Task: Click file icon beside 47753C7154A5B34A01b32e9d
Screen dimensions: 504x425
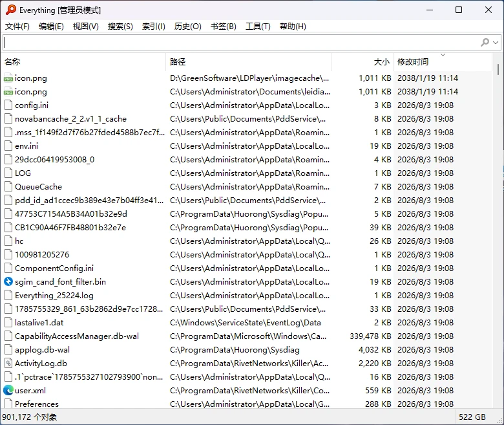Action: (x=8, y=214)
